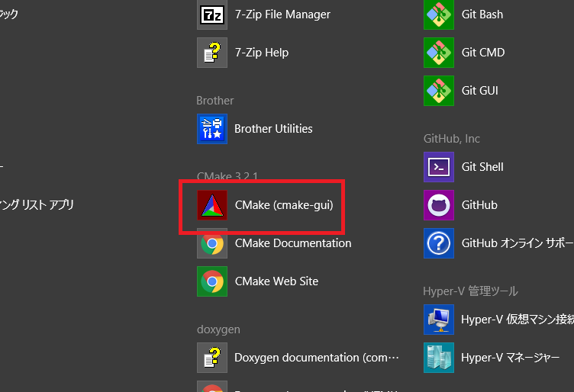Open Hyper-V 仮想マシン接続
The width and height of the screenshot is (574, 392).
click(439, 320)
